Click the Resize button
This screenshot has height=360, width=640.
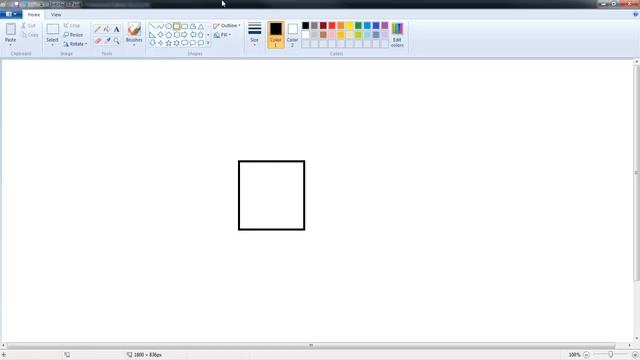point(73,35)
